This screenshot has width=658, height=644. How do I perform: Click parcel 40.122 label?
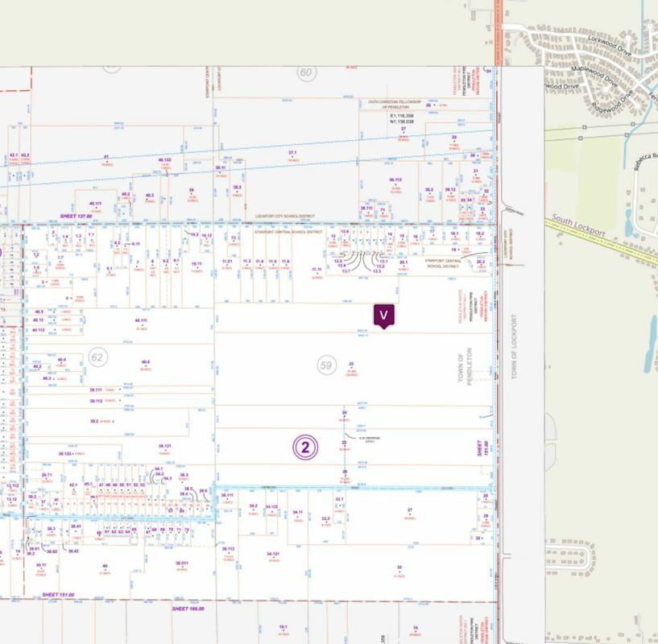[x=165, y=160]
